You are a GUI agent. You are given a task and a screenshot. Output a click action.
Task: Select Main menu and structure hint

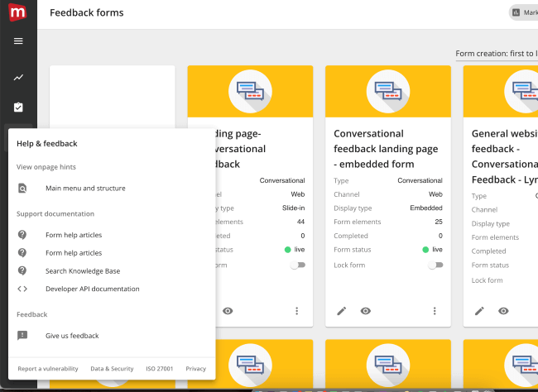(85, 189)
